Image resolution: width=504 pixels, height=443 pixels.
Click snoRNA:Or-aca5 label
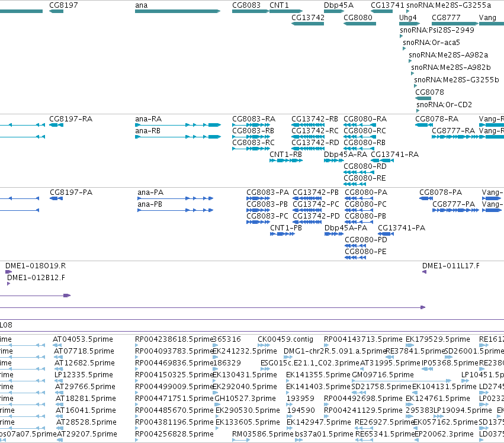tap(431, 43)
